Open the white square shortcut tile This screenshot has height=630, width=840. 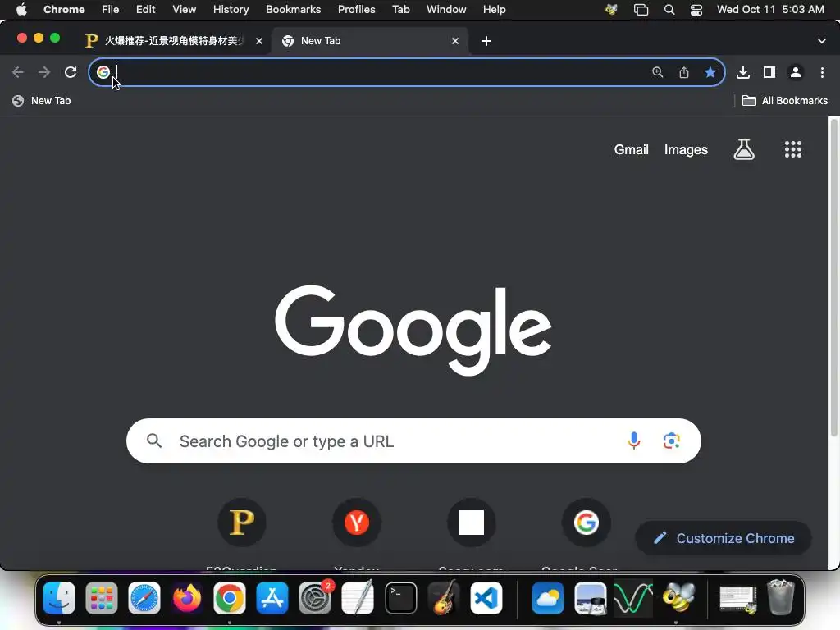[472, 523]
